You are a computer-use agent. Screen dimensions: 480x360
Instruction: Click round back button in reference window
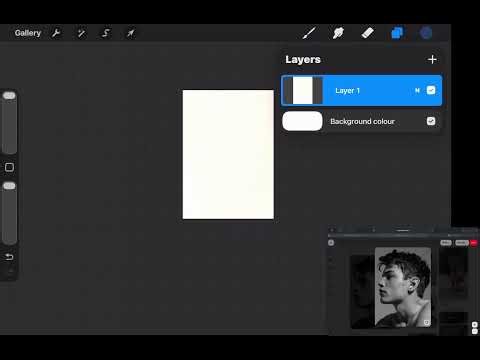331,243
